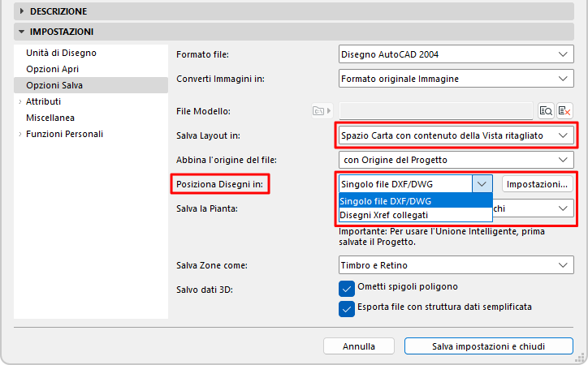588x365 pixels.
Task: Click the remove model file icon
Action: 565,111
